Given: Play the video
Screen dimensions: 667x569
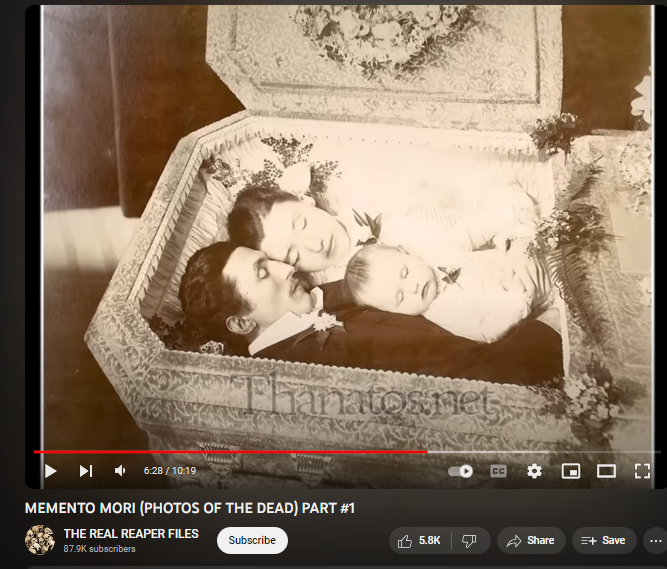Looking at the screenshot, I should pos(51,471).
